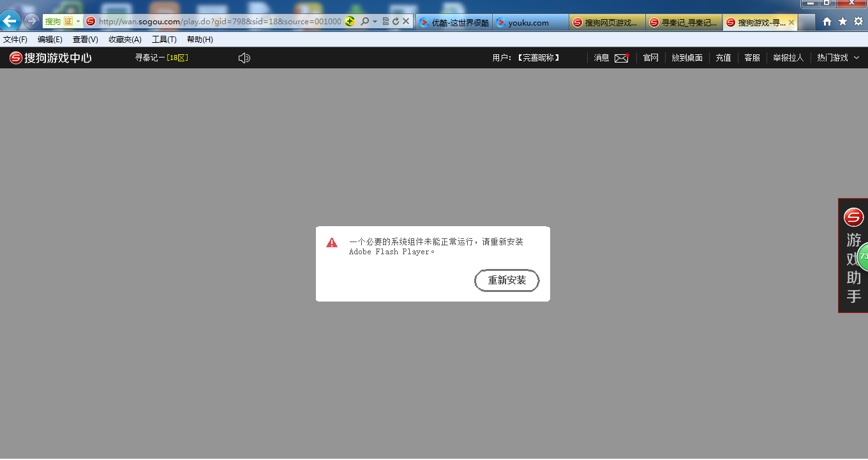Image resolution: width=868 pixels, height=460 pixels.
Task: Switch to the youku.com tab
Action: (x=528, y=21)
